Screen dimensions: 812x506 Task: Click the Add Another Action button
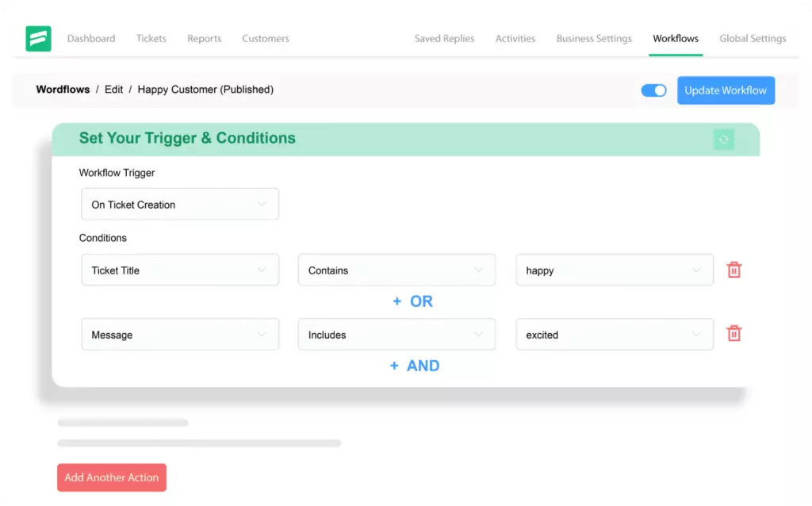point(111,477)
